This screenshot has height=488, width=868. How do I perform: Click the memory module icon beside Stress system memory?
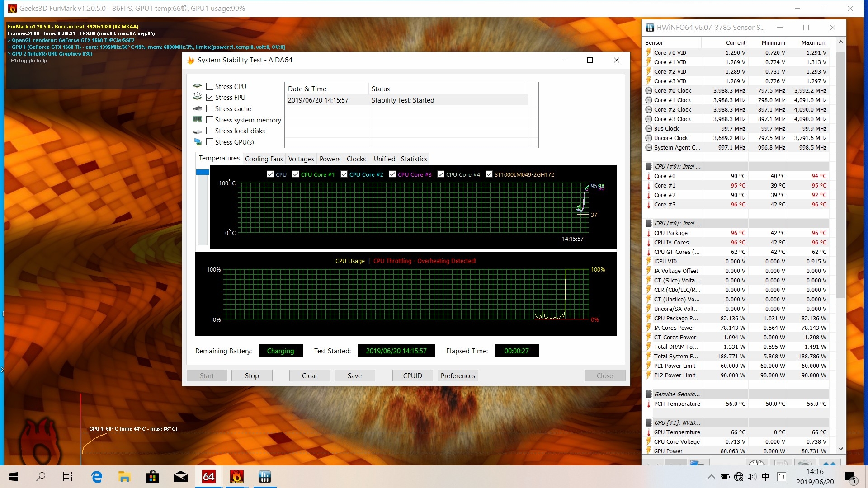click(198, 119)
